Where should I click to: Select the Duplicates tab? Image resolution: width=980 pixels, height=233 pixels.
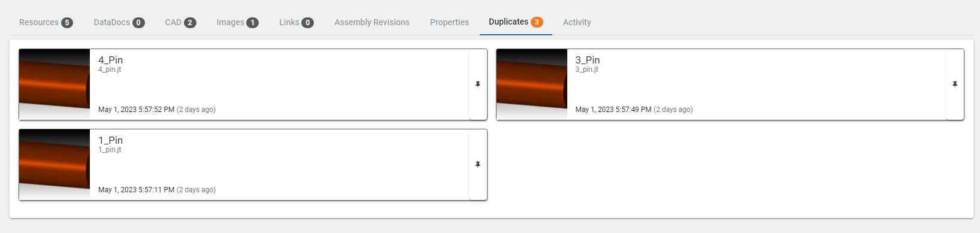516,22
